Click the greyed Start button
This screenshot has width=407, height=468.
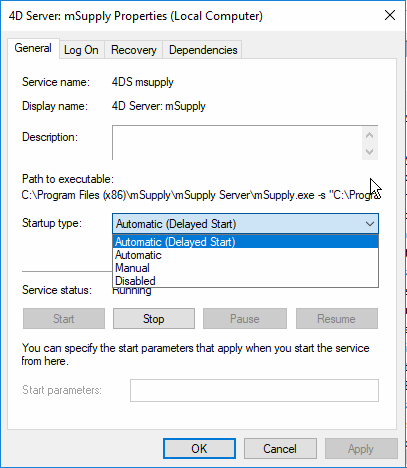(64, 319)
